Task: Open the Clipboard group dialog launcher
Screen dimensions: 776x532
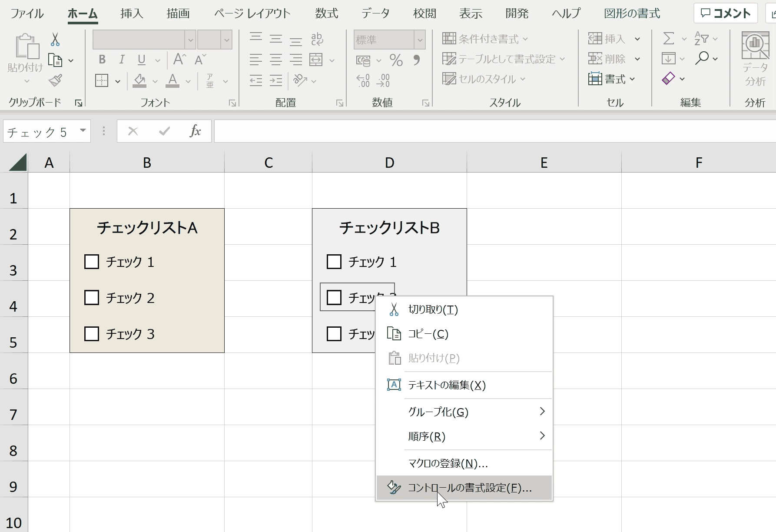Action: click(x=79, y=103)
